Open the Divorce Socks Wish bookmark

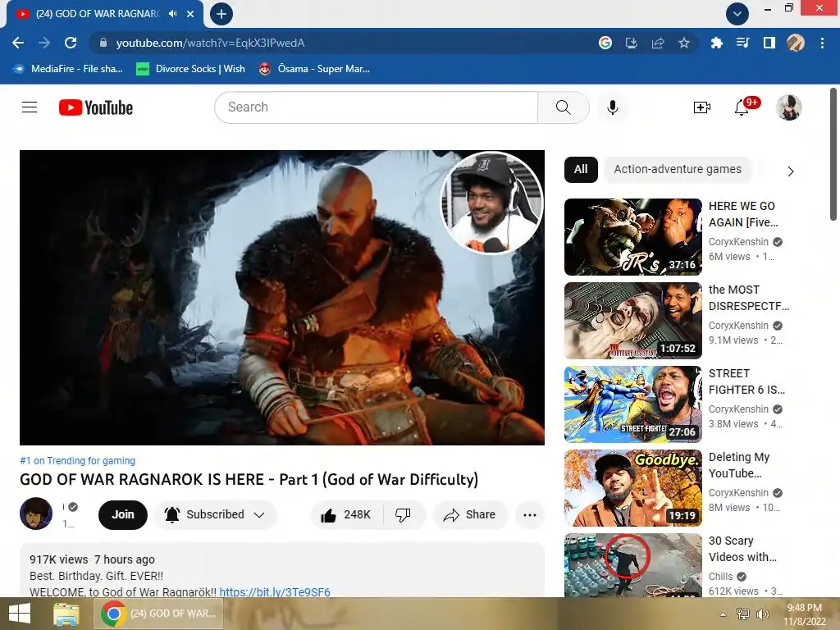190,69
